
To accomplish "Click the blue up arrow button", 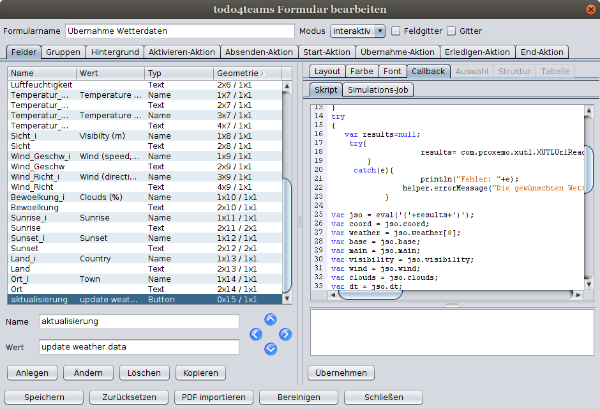I will [270, 319].
